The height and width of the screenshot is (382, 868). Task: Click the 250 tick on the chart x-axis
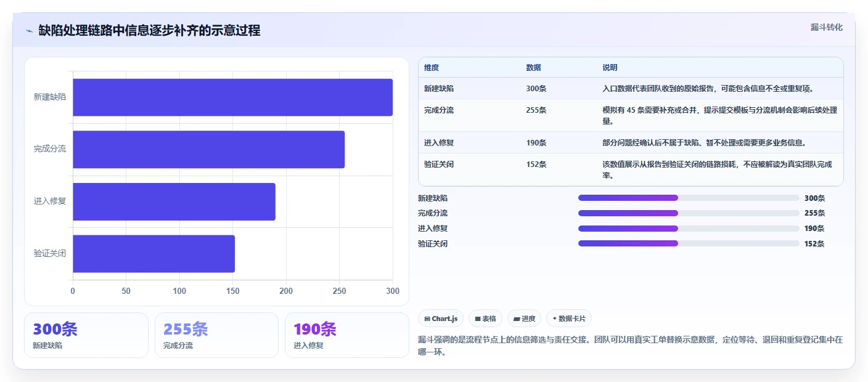339,291
